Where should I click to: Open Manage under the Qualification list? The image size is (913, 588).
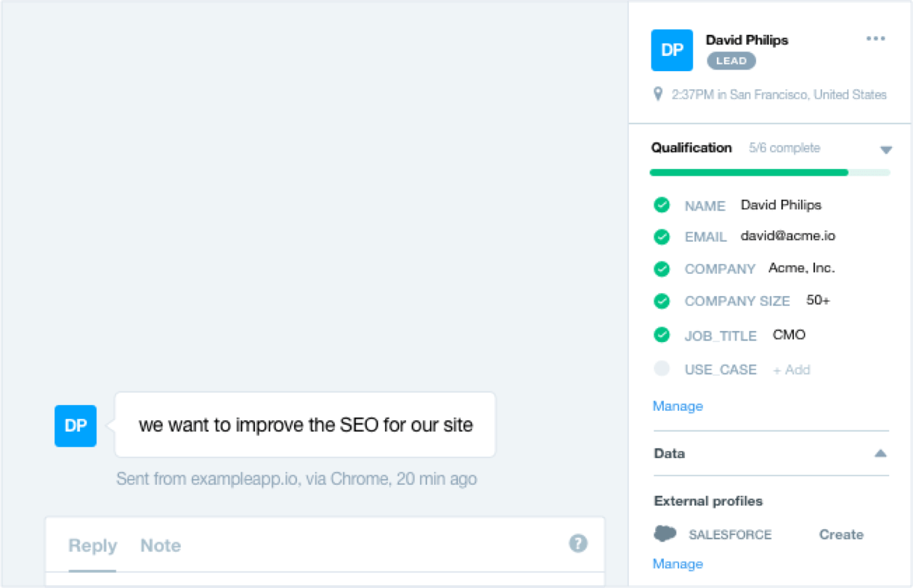(677, 406)
